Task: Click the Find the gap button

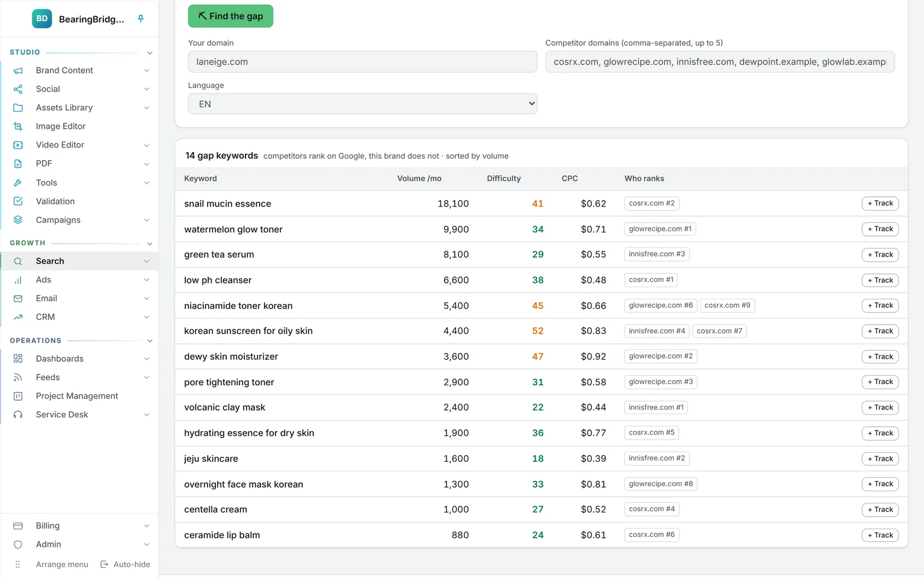Action: tap(230, 16)
